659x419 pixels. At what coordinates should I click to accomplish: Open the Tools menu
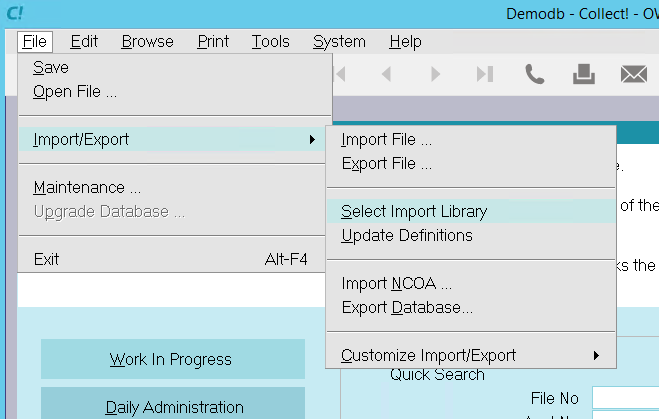(271, 42)
